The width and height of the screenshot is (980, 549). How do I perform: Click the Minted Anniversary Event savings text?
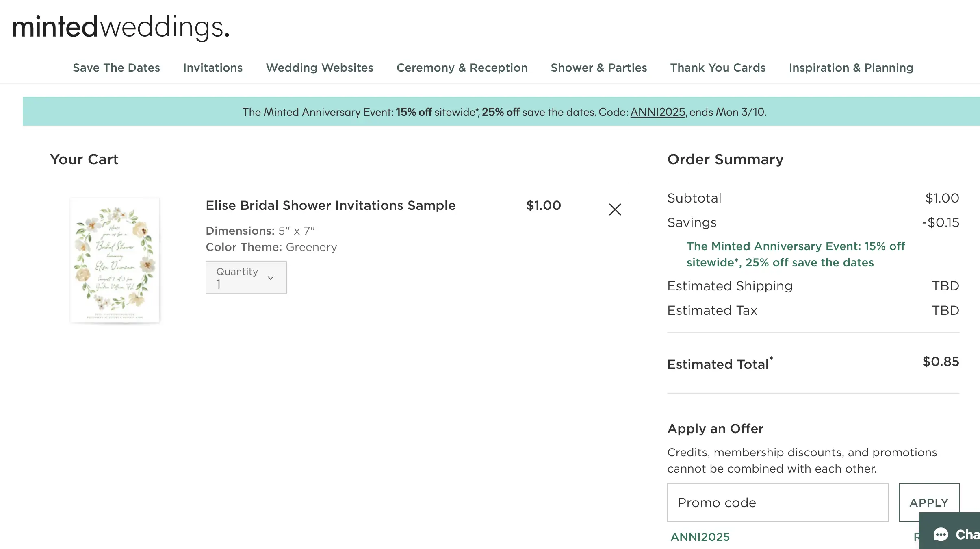795,254
